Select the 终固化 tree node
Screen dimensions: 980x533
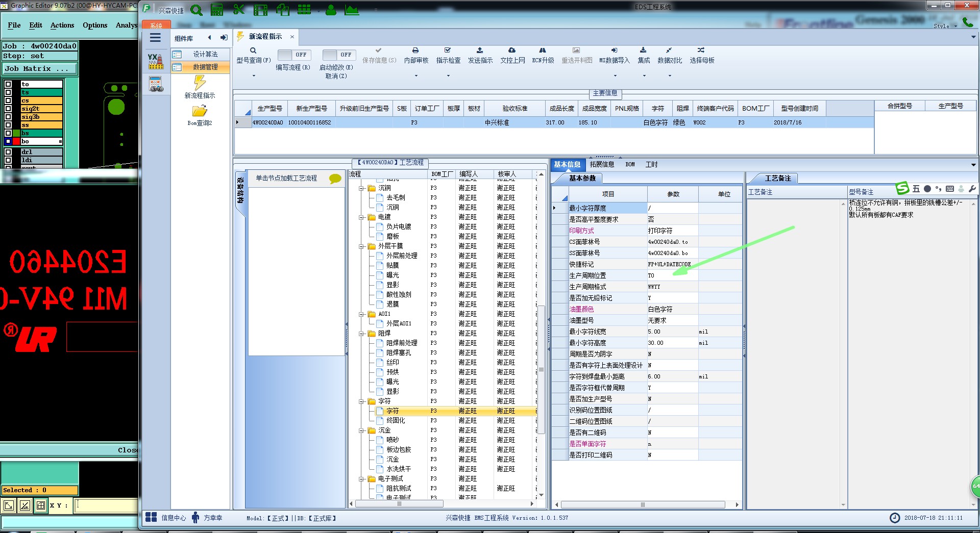396,420
